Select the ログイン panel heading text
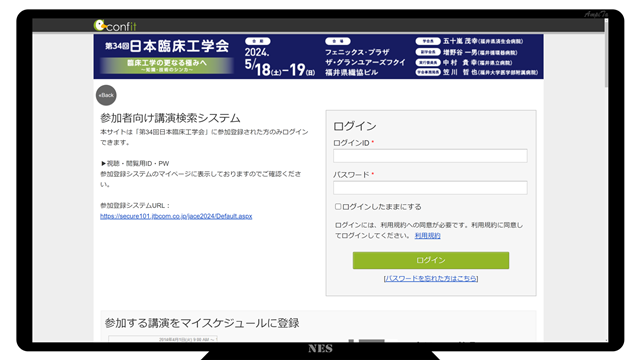640x360 pixels. [x=355, y=126]
